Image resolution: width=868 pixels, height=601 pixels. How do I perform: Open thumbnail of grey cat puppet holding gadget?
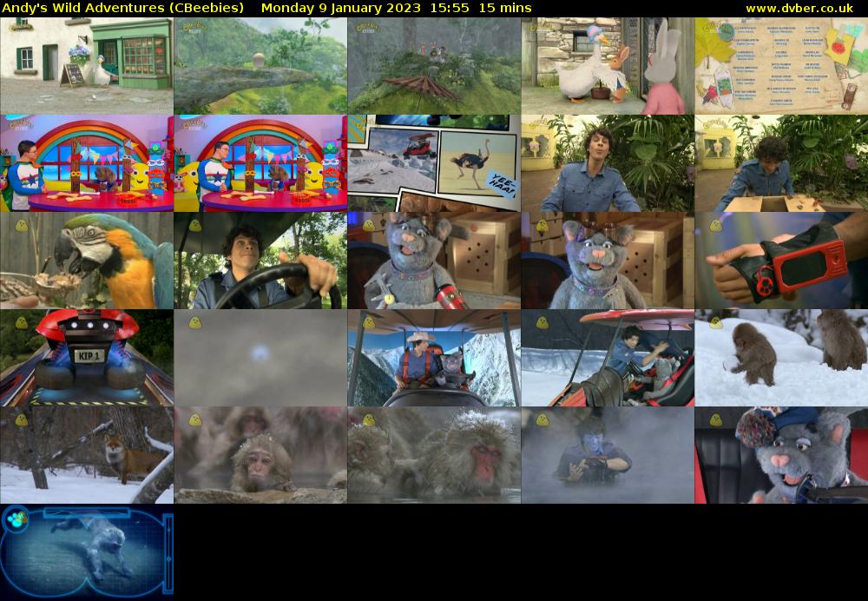(x=434, y=261)
